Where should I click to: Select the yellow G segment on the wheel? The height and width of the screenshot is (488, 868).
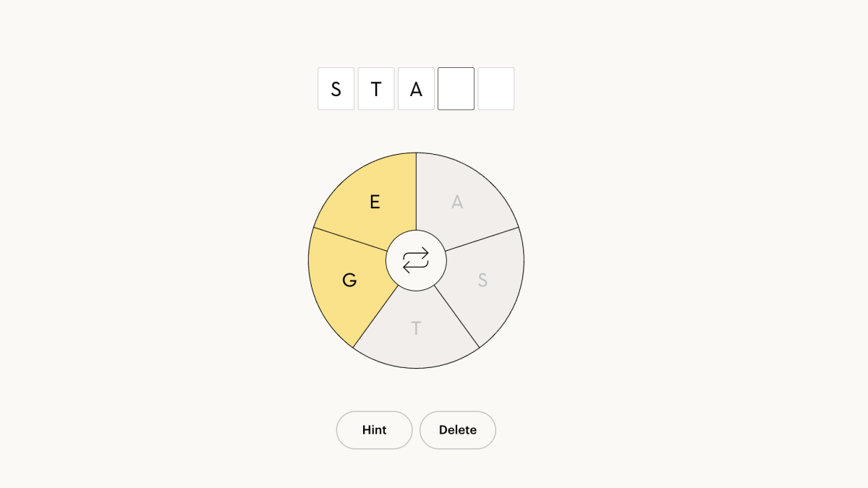click(349, 280)
